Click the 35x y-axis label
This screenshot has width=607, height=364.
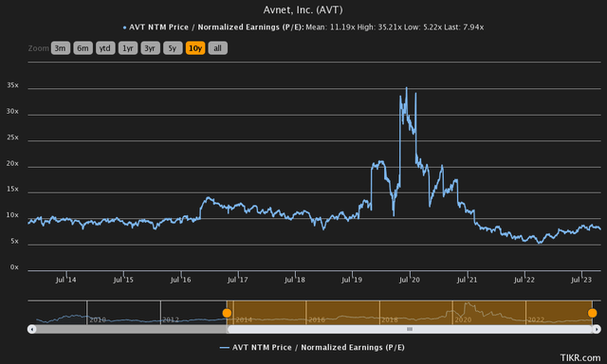12,85
